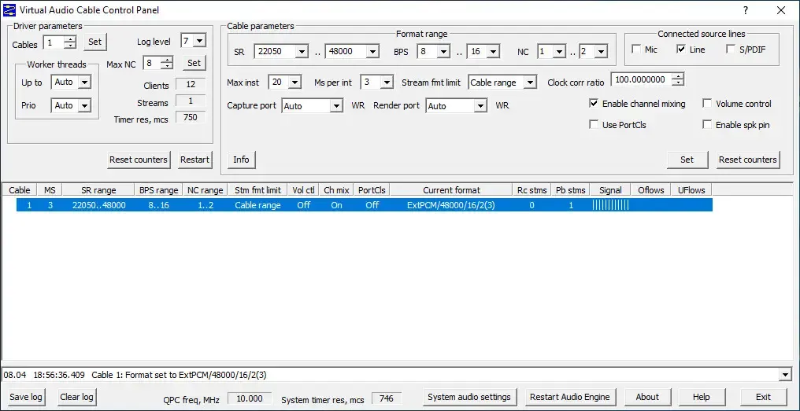Check the Use PortCls option
The width and height of the screenshot is (800, 411).
click(x=593, y=124)
